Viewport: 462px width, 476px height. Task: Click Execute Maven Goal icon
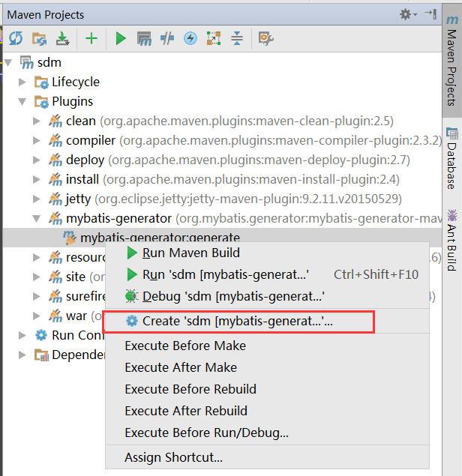144,39
